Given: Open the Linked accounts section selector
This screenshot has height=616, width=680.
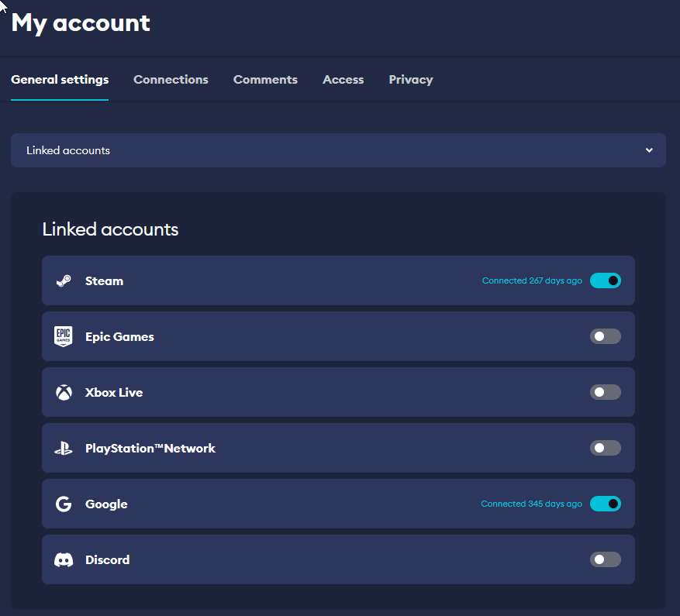Looking at the screenshot, I should [338, 150].
